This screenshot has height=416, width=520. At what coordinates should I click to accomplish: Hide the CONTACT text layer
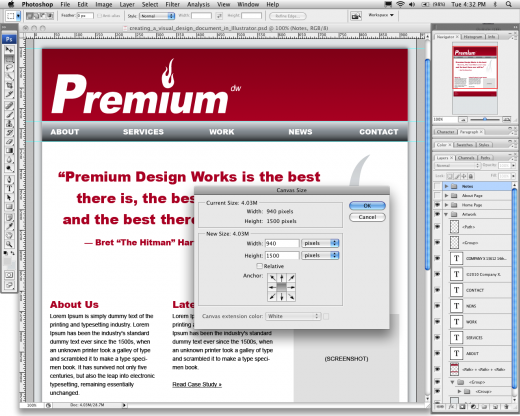click(437, 290)
